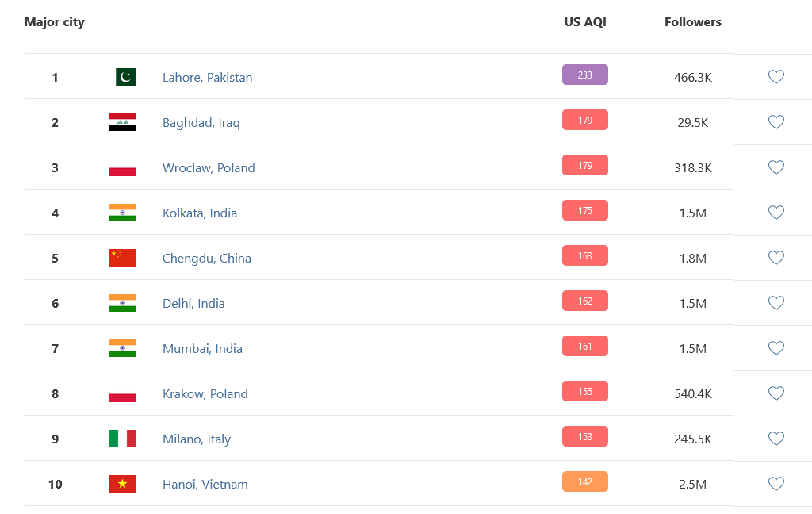Click the Pakistan flag icon
Viewport: 812px width, 514px height.
coord(125,77)
